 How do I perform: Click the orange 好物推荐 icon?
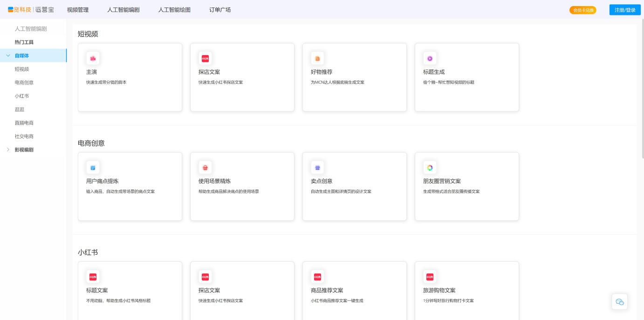pyautogui.click(x=317, y=58)
